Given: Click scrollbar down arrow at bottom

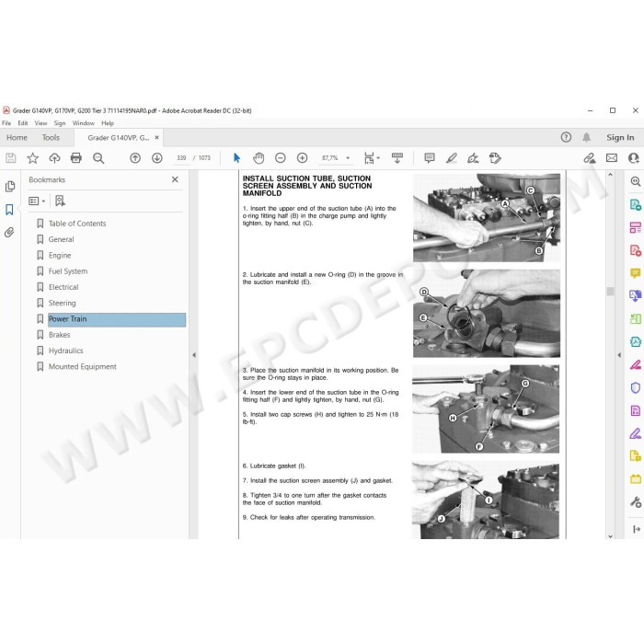Looking at the screenshot, I should click(x=610, y=535).
